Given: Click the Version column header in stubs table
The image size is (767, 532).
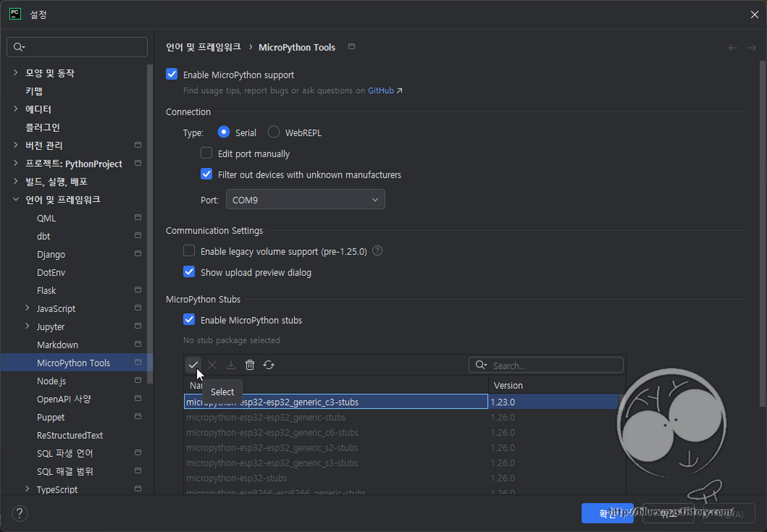Looking at the screenshot, I should point(557,385).
